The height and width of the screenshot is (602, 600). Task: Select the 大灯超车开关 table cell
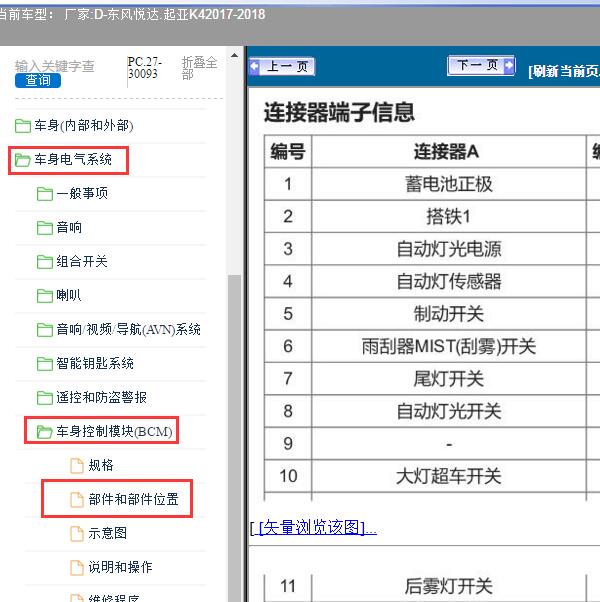[448, 476]
